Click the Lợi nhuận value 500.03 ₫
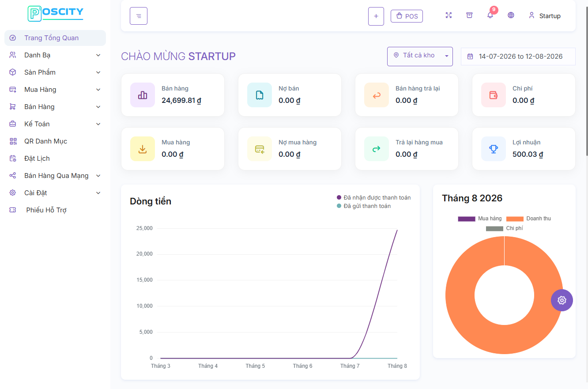The image size is (588, 389). [528, 154]
